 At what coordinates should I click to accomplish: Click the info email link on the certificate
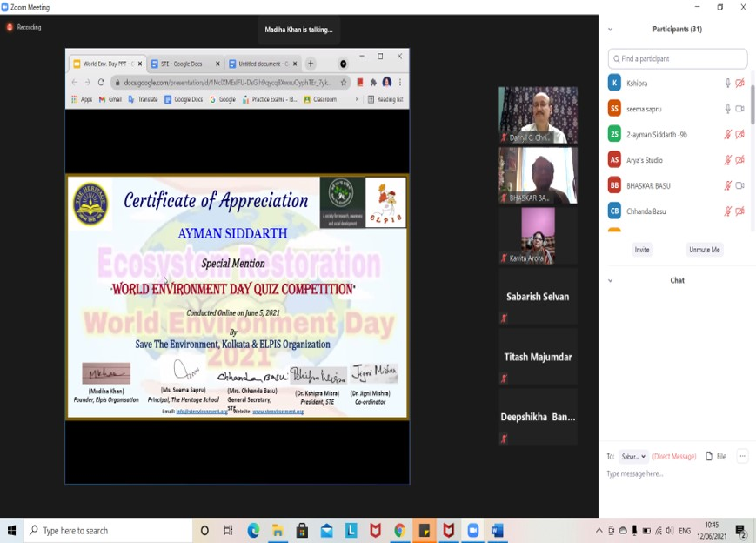[x=202, y=412]
